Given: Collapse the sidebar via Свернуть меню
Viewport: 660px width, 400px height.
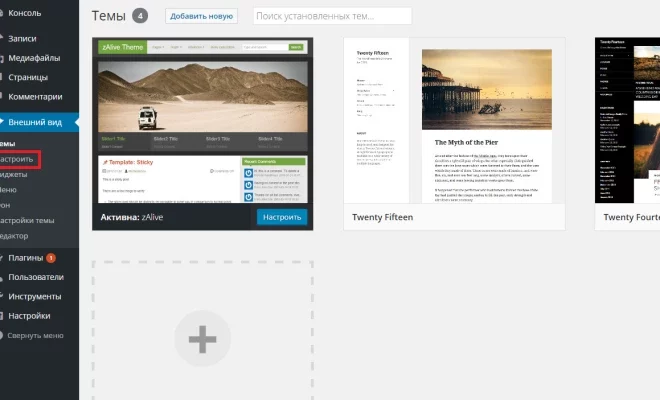Looking at the screenshot, I should point(35,336).
